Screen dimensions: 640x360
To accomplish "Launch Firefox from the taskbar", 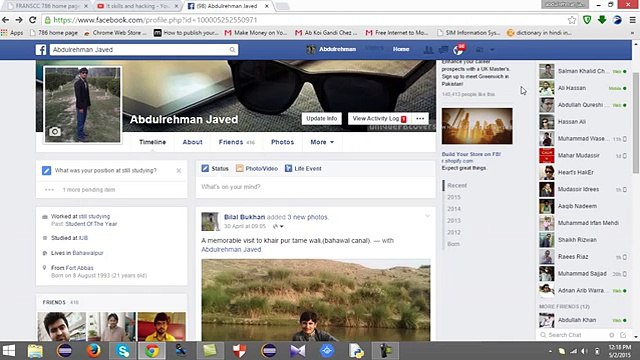I will (93, 351).
